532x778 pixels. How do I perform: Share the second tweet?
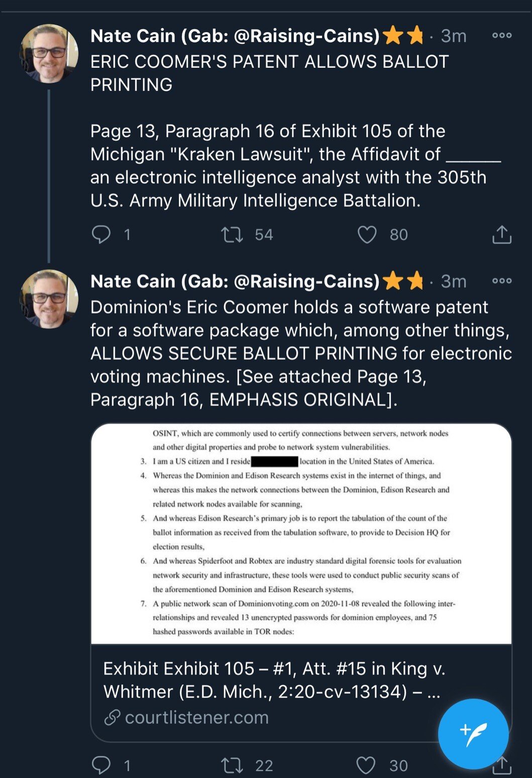(x=501, y=766)
